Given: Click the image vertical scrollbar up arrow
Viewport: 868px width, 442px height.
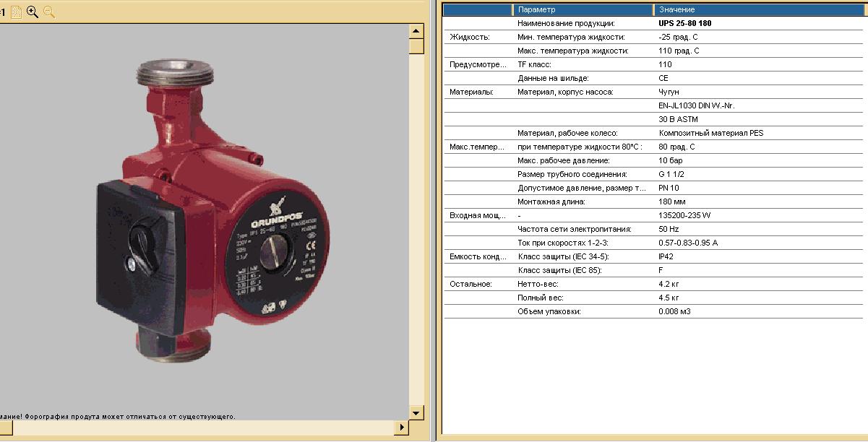Looking at the screenshot, I should coord(416,31).
